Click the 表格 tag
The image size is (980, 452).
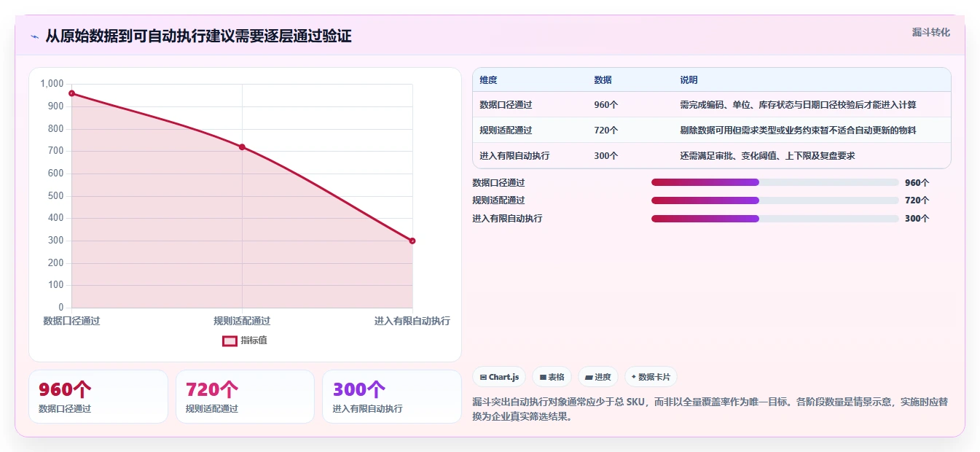[552, 377]
